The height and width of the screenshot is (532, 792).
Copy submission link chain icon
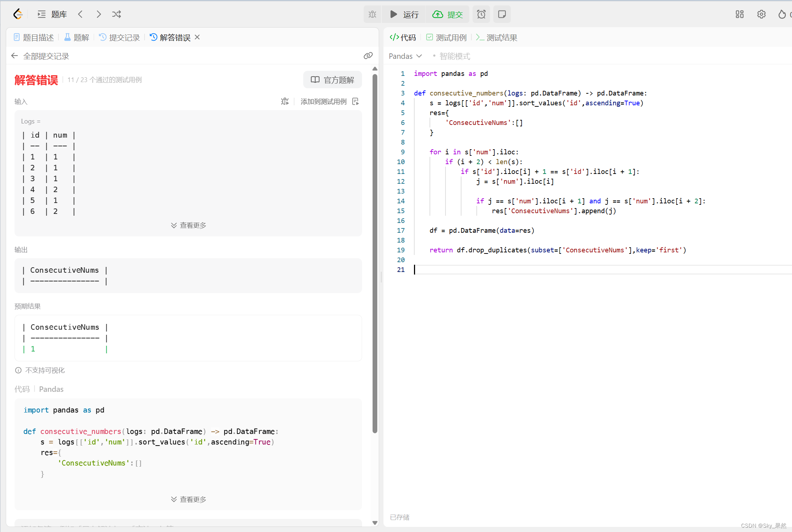point(368,56)
